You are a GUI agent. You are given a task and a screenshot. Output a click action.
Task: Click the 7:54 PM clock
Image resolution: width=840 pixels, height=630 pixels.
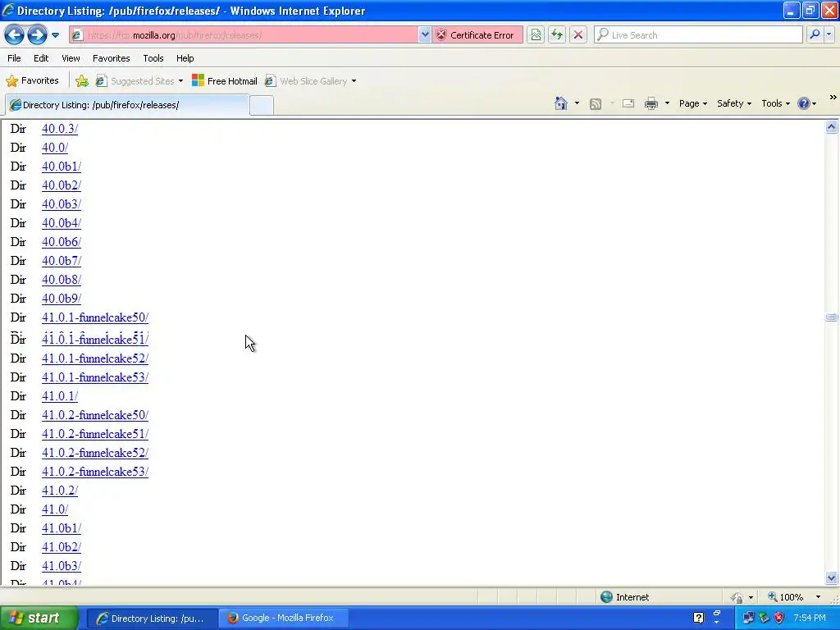pyautogui.click(x=810, y=619)
